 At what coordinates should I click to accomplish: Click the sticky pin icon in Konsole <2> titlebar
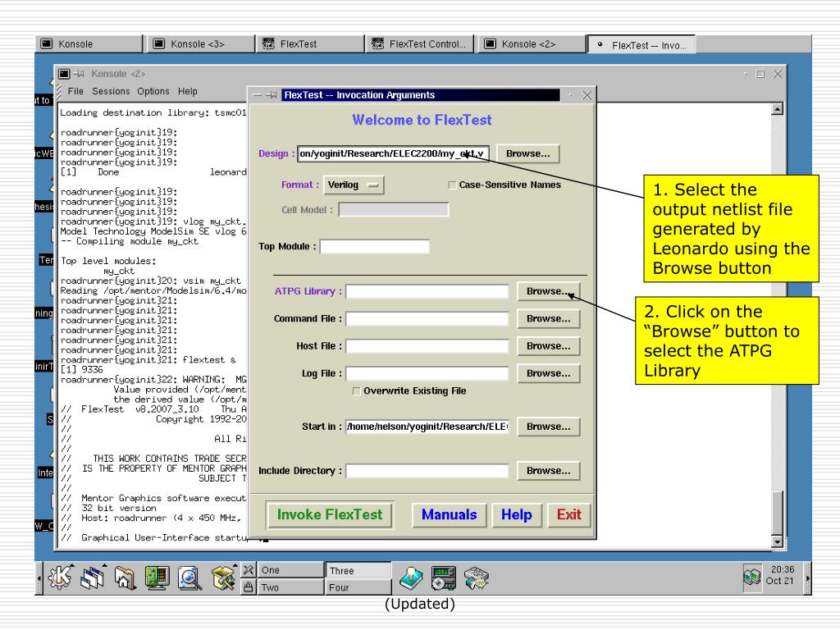click(x=79, y=74)
